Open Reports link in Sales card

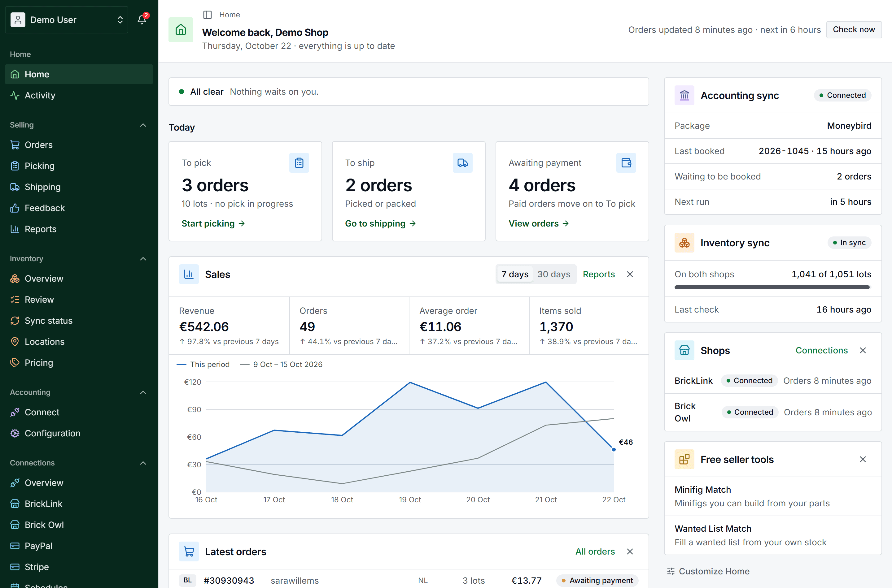[599, 274]
